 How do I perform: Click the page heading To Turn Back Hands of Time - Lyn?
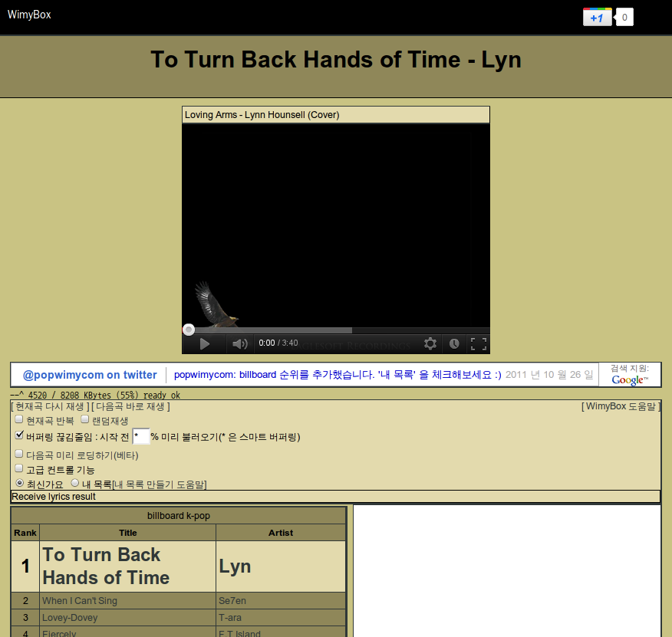[x=336, y=60]
